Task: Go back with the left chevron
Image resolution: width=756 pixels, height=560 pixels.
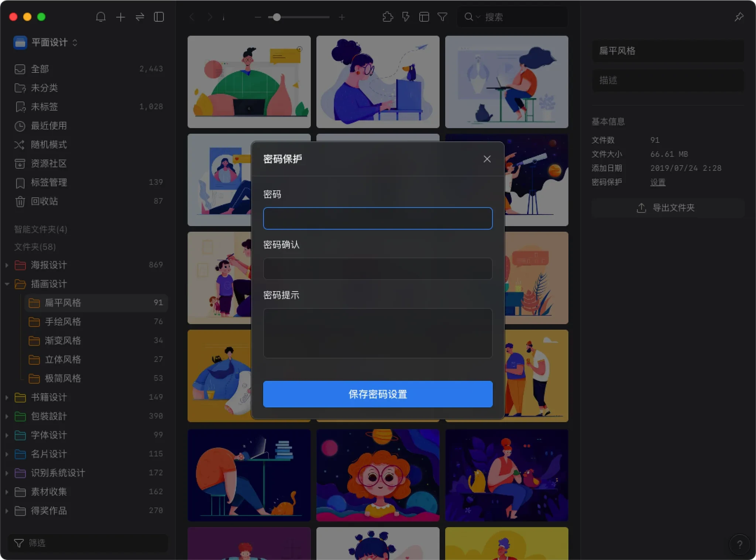Action: coord(192,17)
